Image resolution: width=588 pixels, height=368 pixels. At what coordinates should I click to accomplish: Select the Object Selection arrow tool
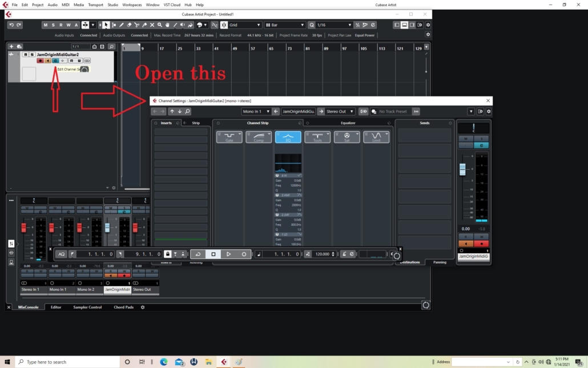click(106, 25)
